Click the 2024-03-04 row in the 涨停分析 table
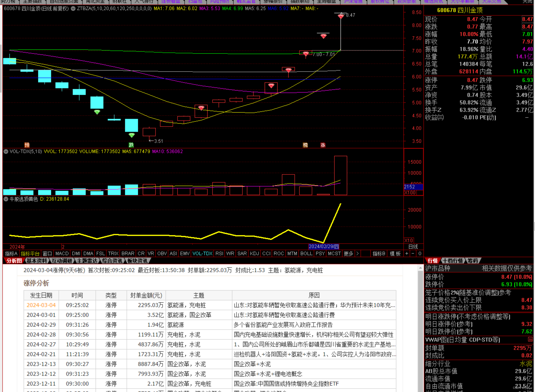The width and height of the screenshot is (535, 392). 41,305
